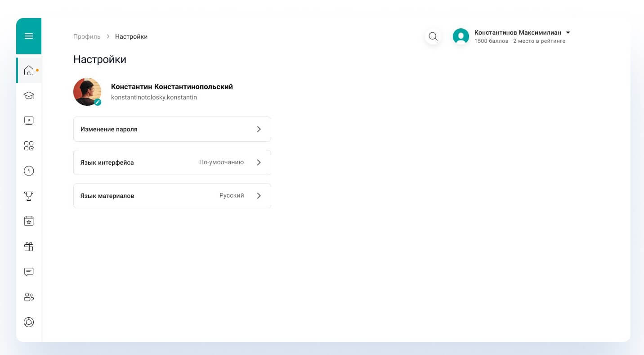Go to Home via house icon
This screenshot has width=644, height=355.
(x=29, y=70)
